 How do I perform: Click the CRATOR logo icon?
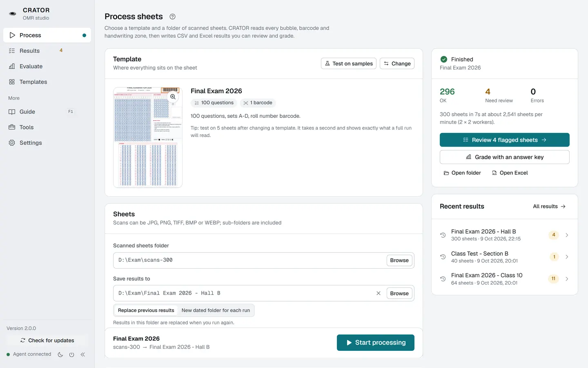(13, 13)
